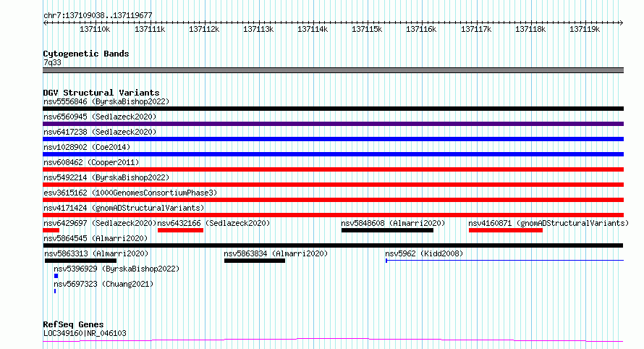This screenshot has height=349, width=644.
Task: Open the nsv6432166 Sedlazeck2020 label
Action: [x=213, y=223]
